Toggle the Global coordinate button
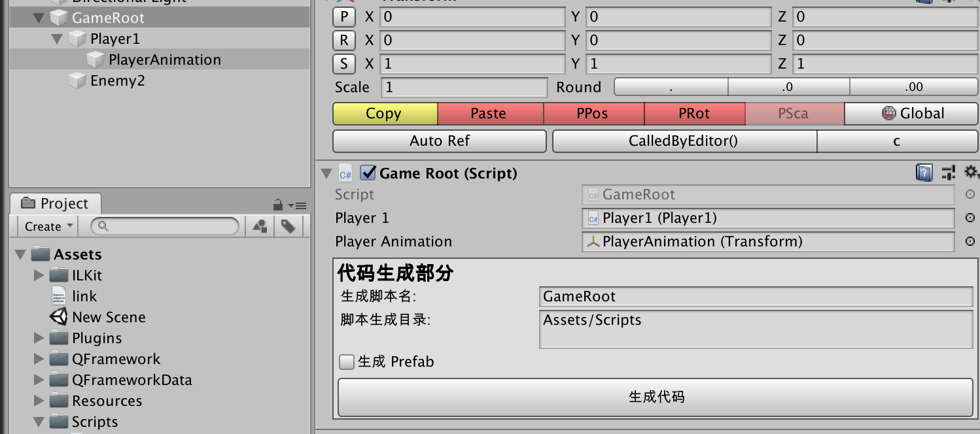This screenshot has height=434, width=980. coord(912,114)
